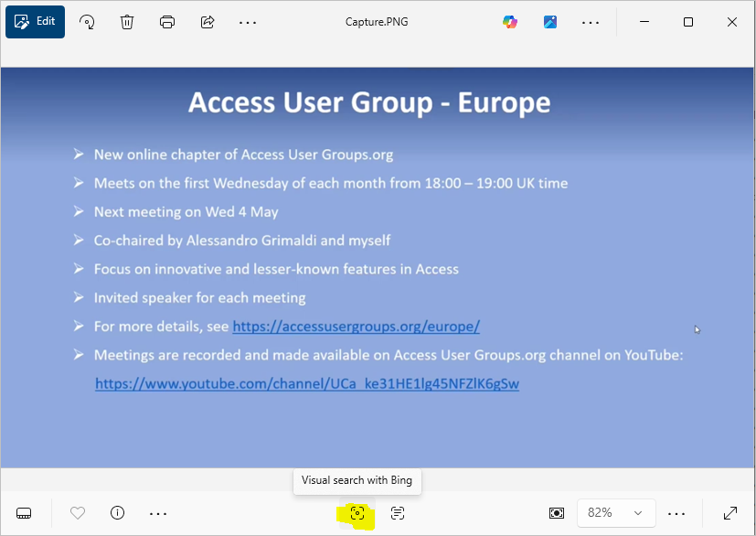Open the ellipsis menu right of the zoom dropdown
This screenshot has height=536, width=756.
point(676,514)
